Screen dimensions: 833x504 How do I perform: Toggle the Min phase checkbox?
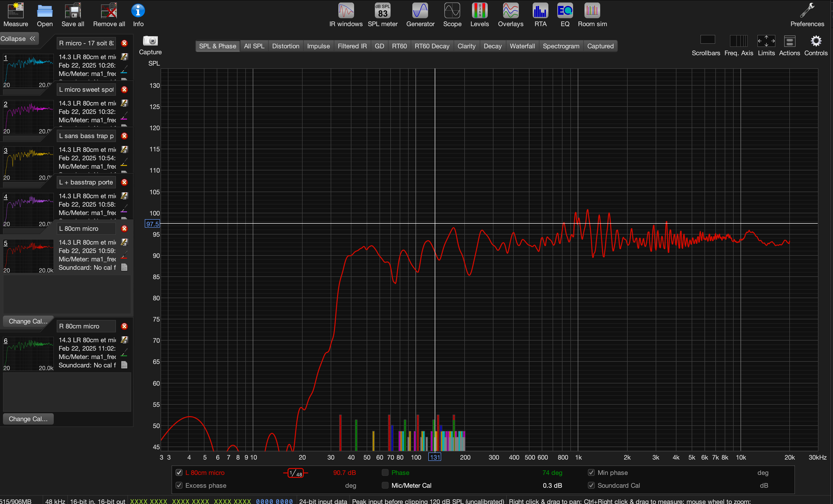pyautogui.click(x=591, y=473)
